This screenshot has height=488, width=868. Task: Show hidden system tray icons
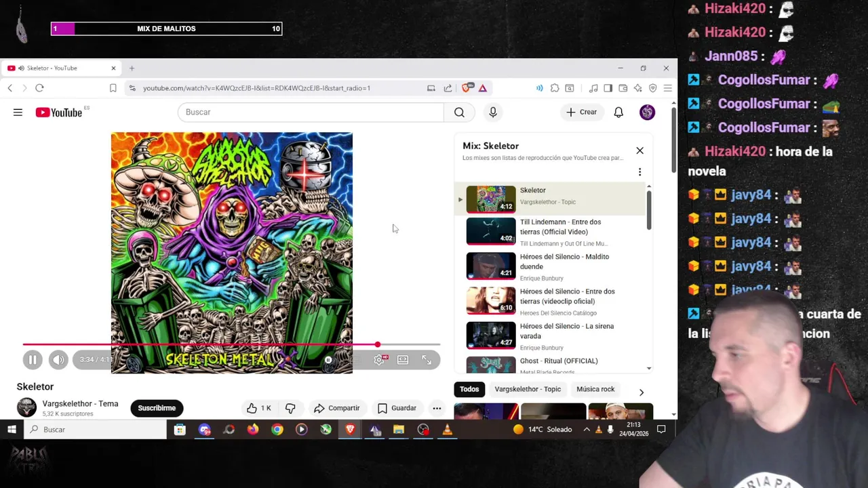coord(587,430)
